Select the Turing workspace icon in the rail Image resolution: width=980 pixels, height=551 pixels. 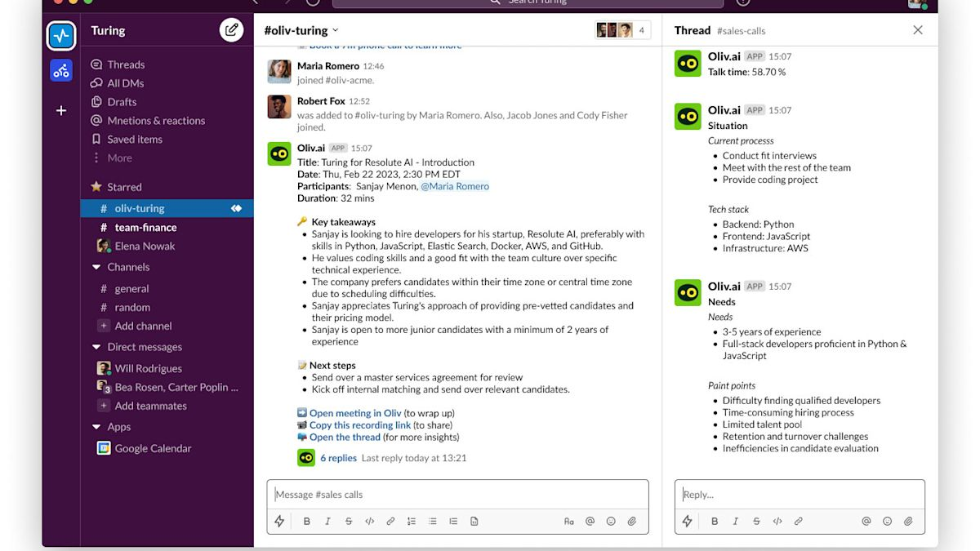tap(61, 35)
